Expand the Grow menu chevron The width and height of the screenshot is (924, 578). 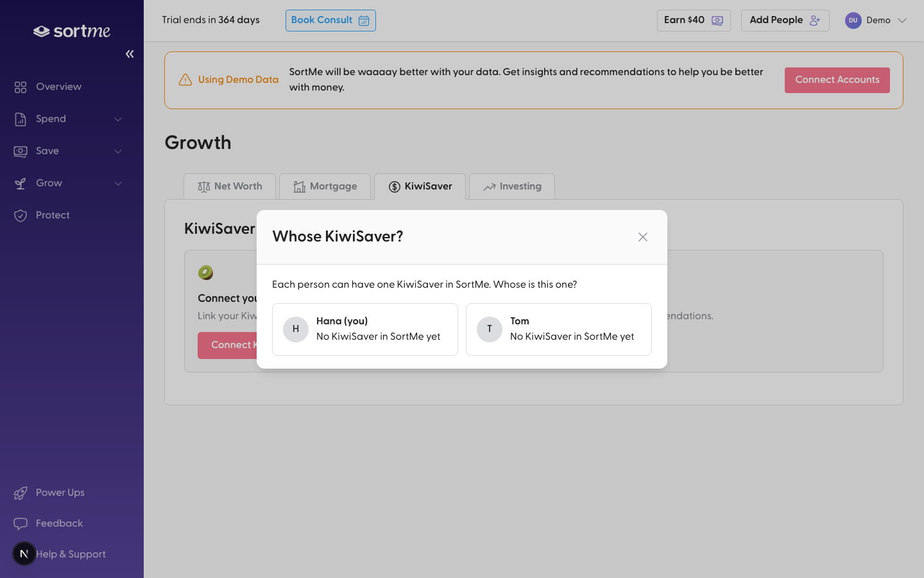118,183
